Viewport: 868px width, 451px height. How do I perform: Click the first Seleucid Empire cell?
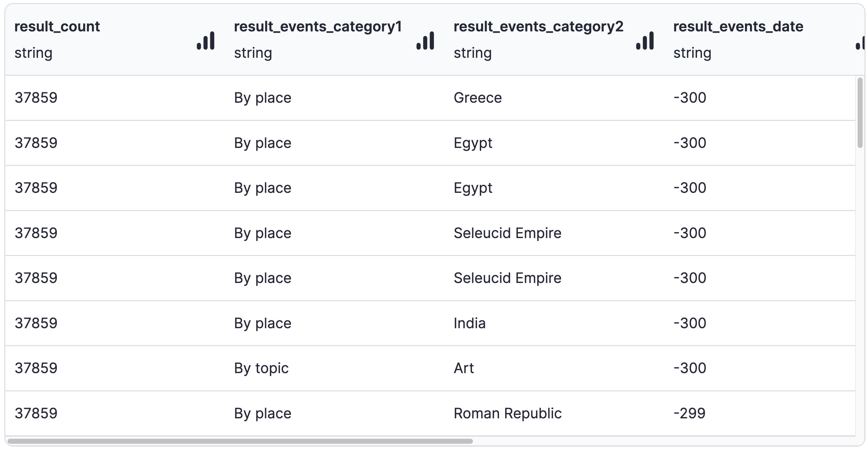tap(507, 233)
